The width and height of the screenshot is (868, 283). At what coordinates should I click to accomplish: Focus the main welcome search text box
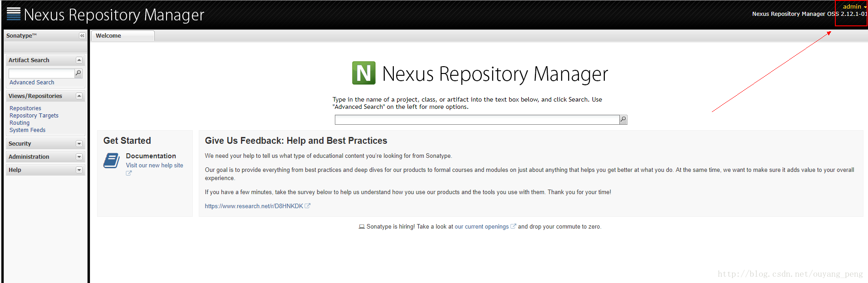pyautogui.click(x=477, y=120)
